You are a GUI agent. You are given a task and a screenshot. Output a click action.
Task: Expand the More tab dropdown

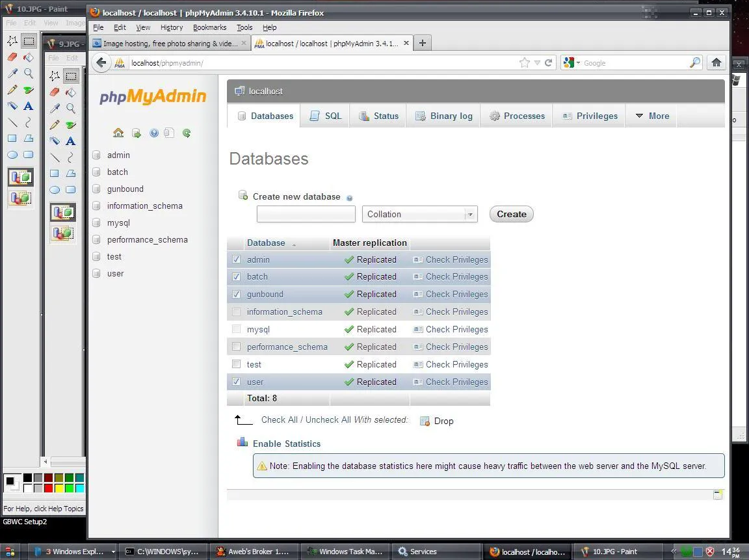(x=652, y=116)
